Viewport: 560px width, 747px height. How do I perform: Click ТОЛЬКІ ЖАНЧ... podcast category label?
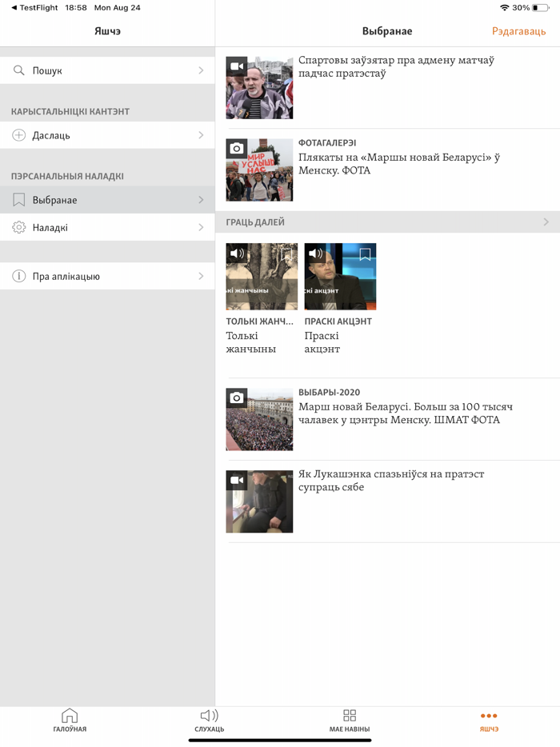pyautogui.click(x=260, y=322)
